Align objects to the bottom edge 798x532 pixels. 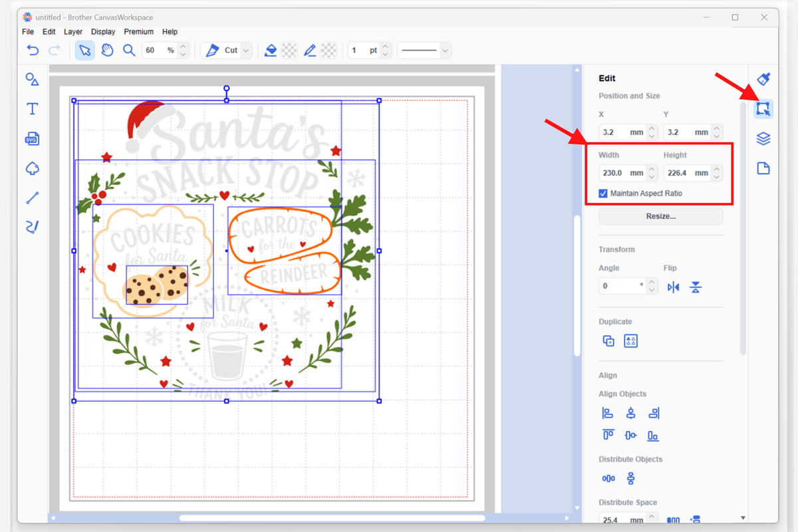(x=653, y=436)
